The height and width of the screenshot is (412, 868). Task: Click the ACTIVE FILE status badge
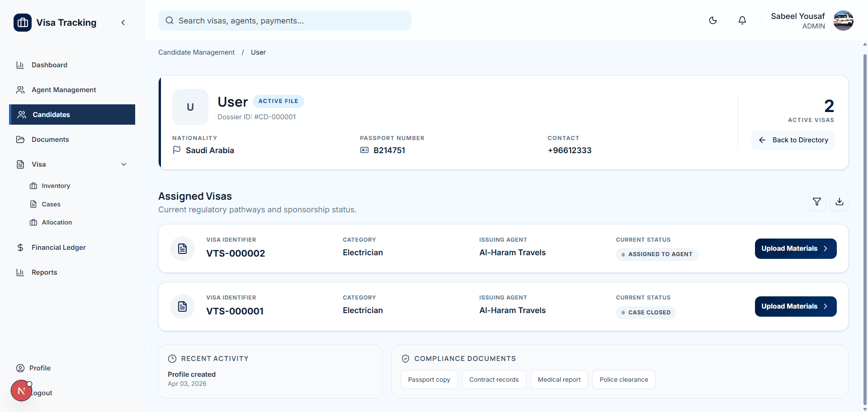click(x=278, y=101)
